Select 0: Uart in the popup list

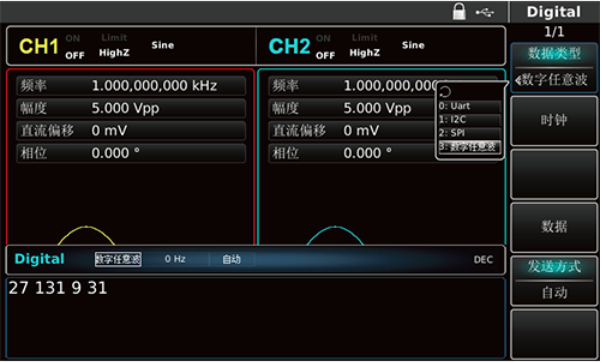[470, 106]
